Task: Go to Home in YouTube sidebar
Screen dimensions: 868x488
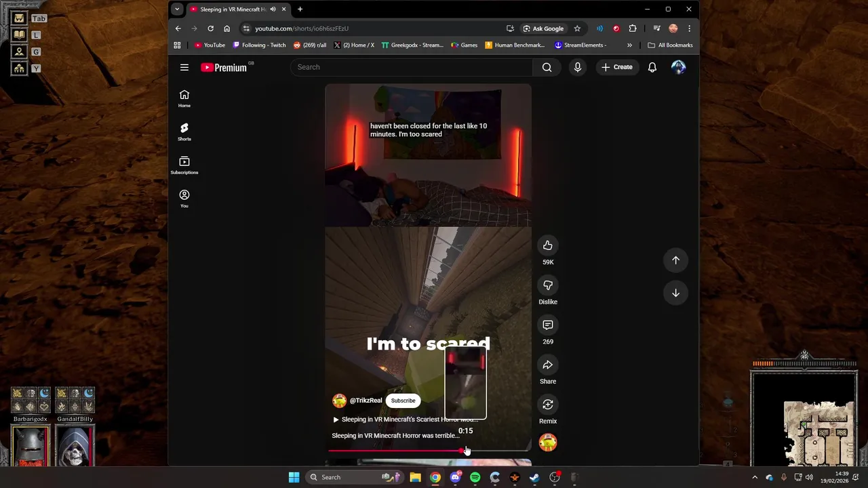Action: point(184,98)
